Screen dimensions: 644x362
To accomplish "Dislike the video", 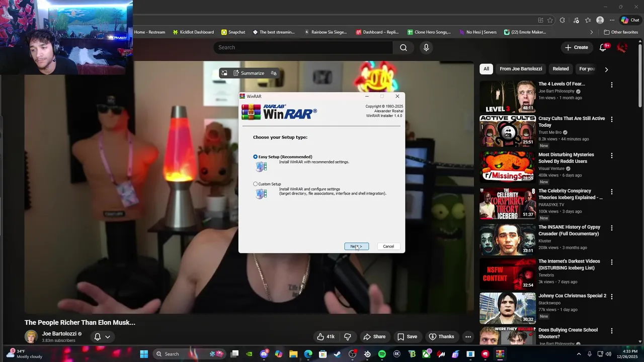I will coord(347,337).
